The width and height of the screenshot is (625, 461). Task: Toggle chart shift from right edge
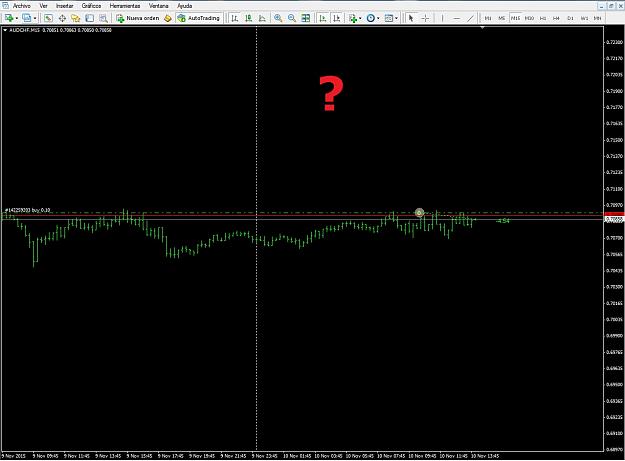(337, 18)
